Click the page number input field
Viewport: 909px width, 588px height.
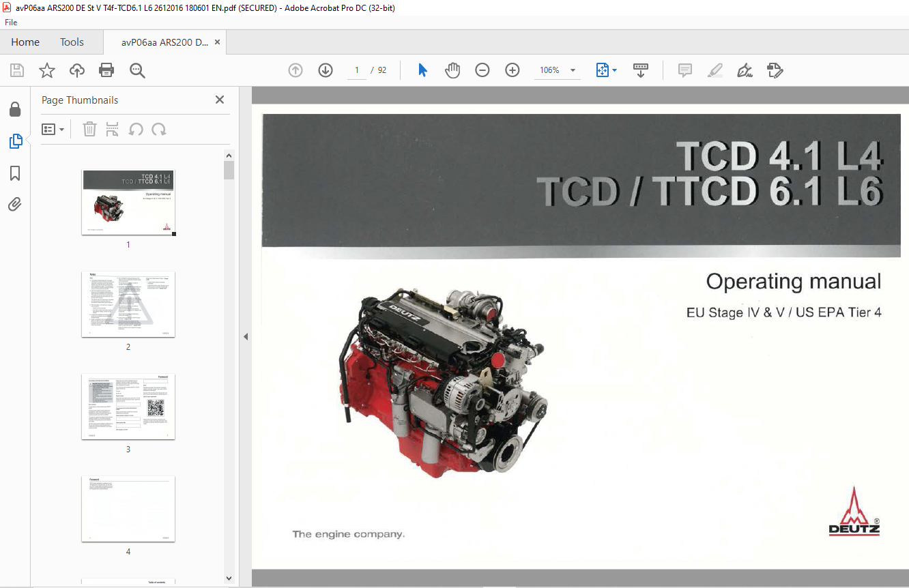[356, 70]
